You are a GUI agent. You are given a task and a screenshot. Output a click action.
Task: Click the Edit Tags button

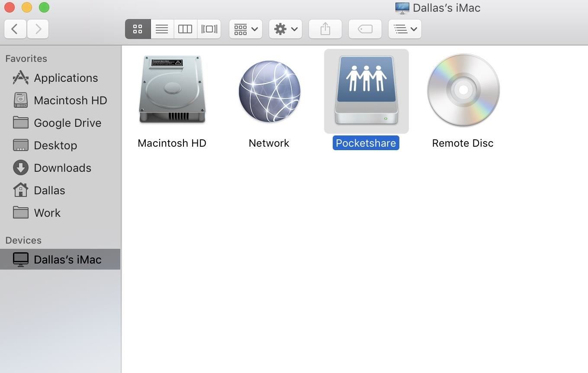point(365,29)
